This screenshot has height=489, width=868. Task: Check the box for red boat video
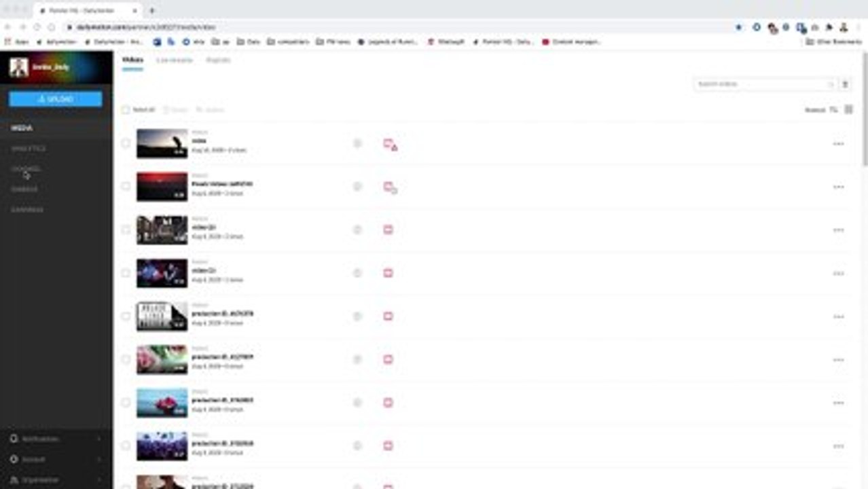[x=126, y=402]
